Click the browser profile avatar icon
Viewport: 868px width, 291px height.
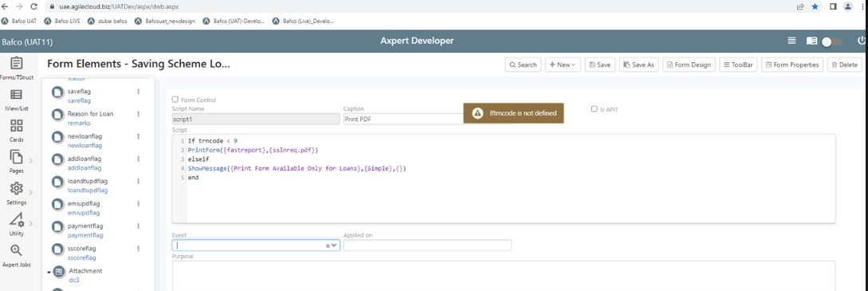(848, 6)
